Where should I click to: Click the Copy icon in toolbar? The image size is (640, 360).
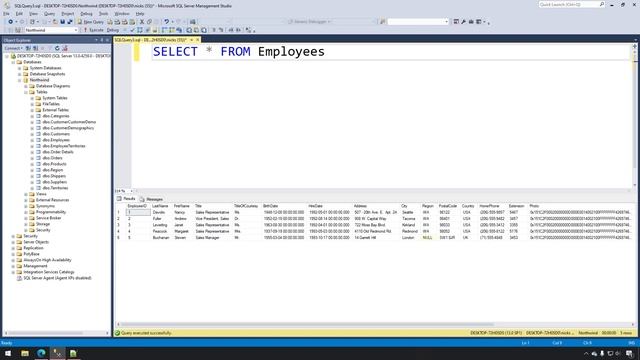click(149, 22)
